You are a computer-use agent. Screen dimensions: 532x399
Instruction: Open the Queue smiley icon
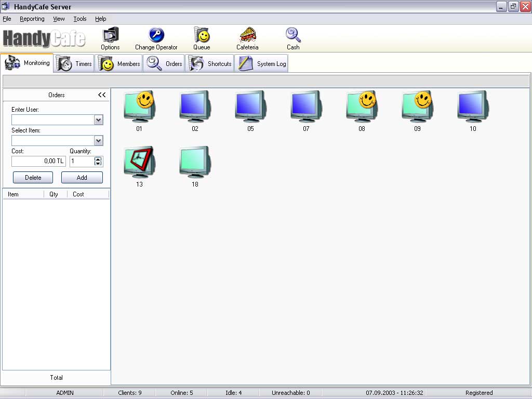(202, 35)
